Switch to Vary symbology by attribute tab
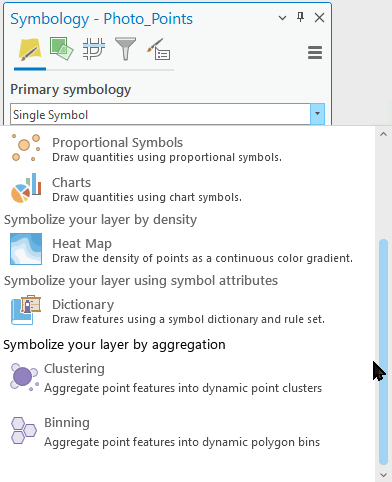This screenshot has height=482, width=392. (x=61, y=49)
